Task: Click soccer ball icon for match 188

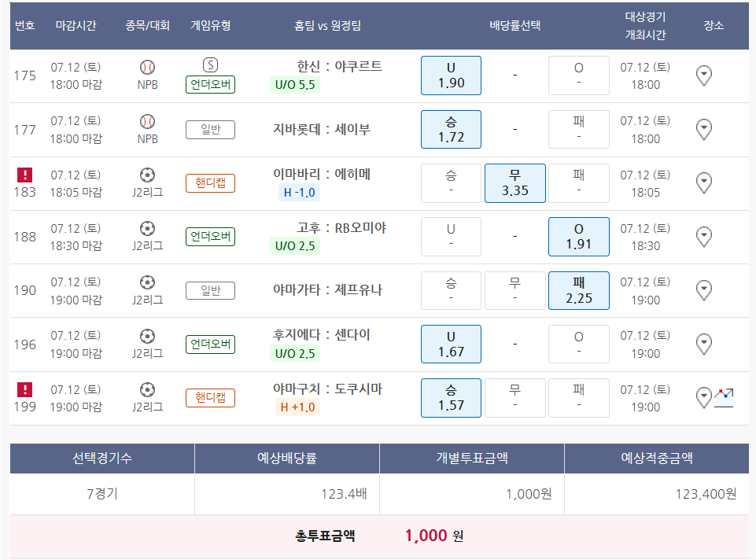Action: (147, 228)
